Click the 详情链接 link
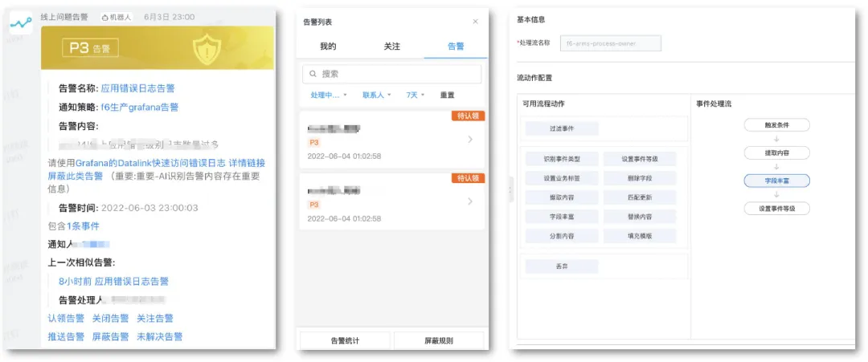The height and width of the screenshot is (362, 868). 247,163
